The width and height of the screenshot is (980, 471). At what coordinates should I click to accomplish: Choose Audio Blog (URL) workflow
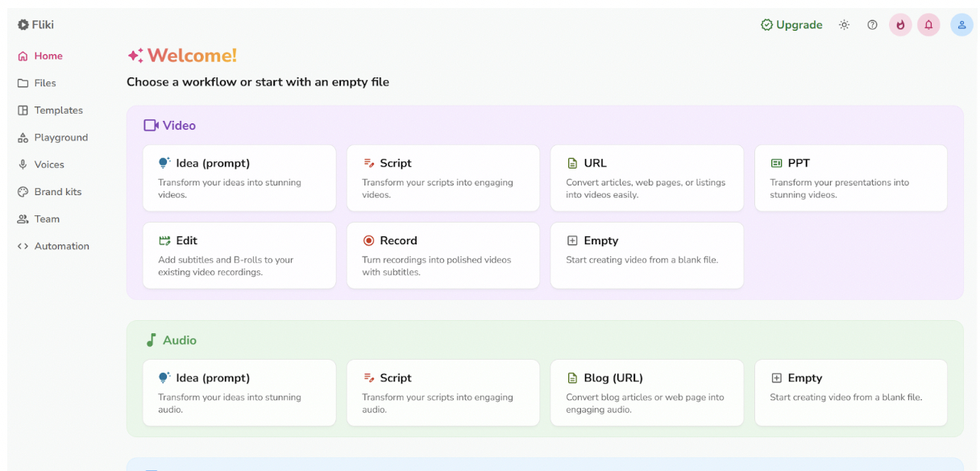[647, 393]
